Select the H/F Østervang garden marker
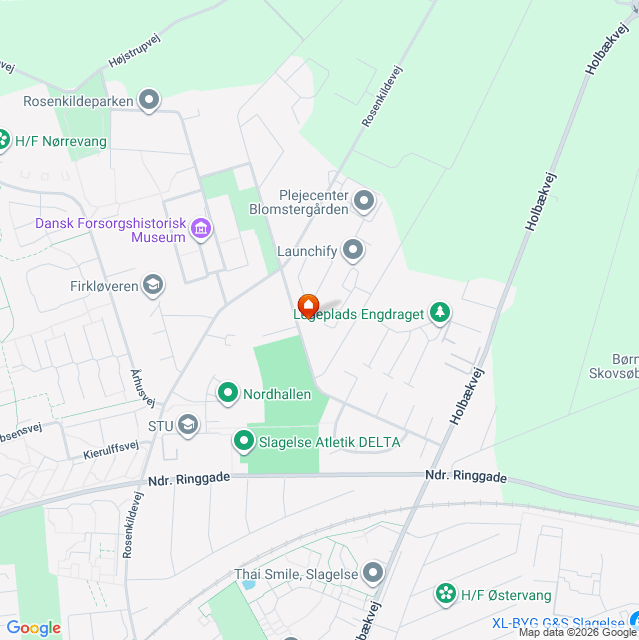 [x=446, y=594]
